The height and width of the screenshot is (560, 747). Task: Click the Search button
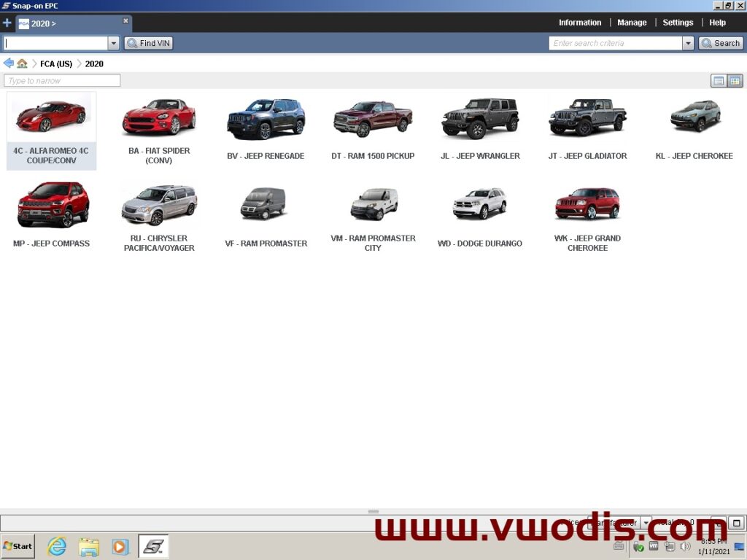point(721,43)
